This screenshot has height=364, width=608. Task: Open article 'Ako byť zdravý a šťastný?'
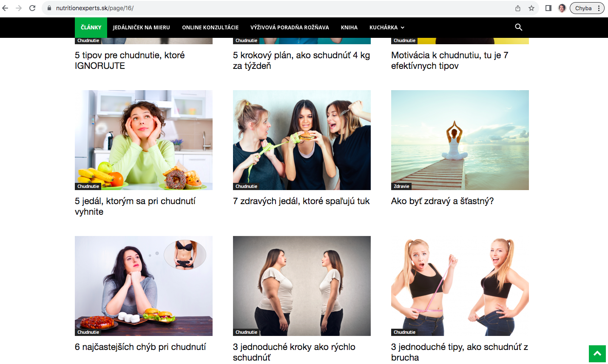443,201
